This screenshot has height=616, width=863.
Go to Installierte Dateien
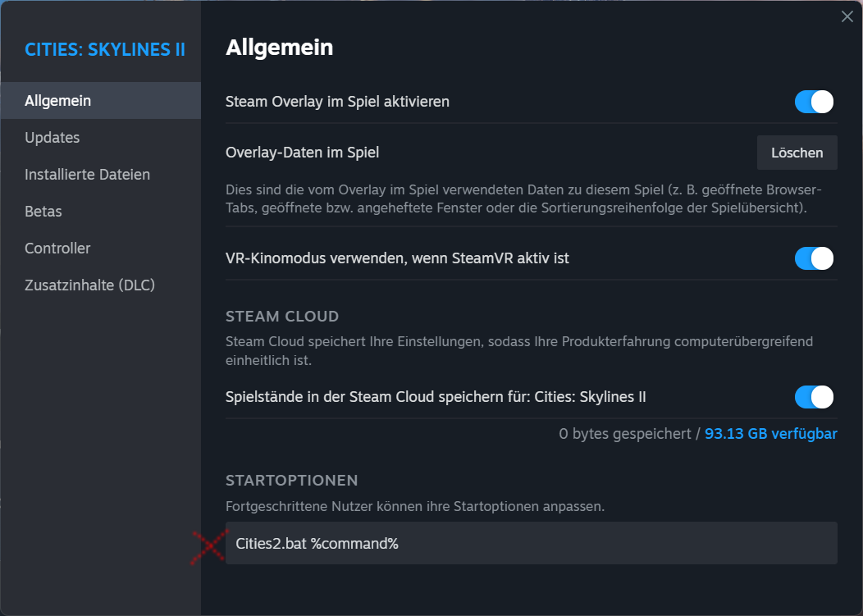(87, 175)
